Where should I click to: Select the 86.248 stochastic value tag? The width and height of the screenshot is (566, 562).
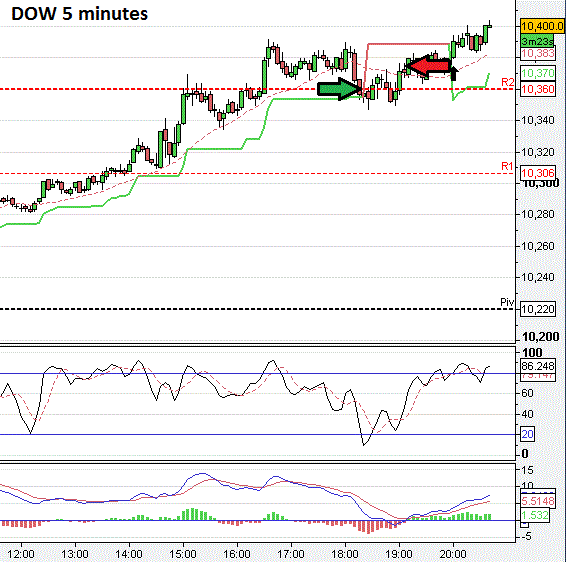pos(538,366)
